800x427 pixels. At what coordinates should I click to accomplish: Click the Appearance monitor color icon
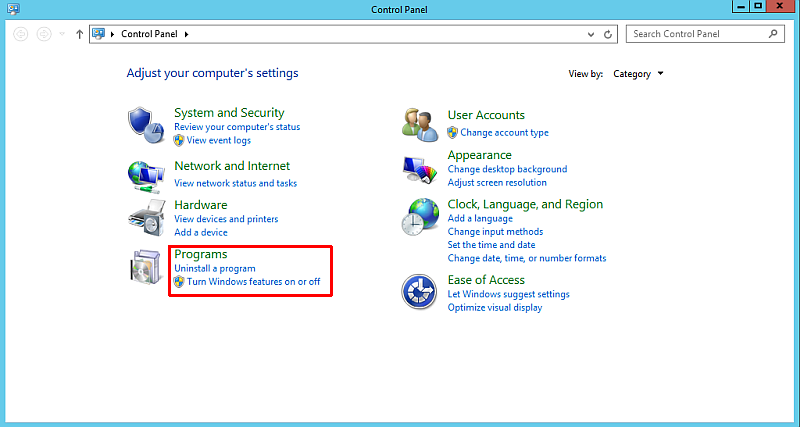pos(420,170)
